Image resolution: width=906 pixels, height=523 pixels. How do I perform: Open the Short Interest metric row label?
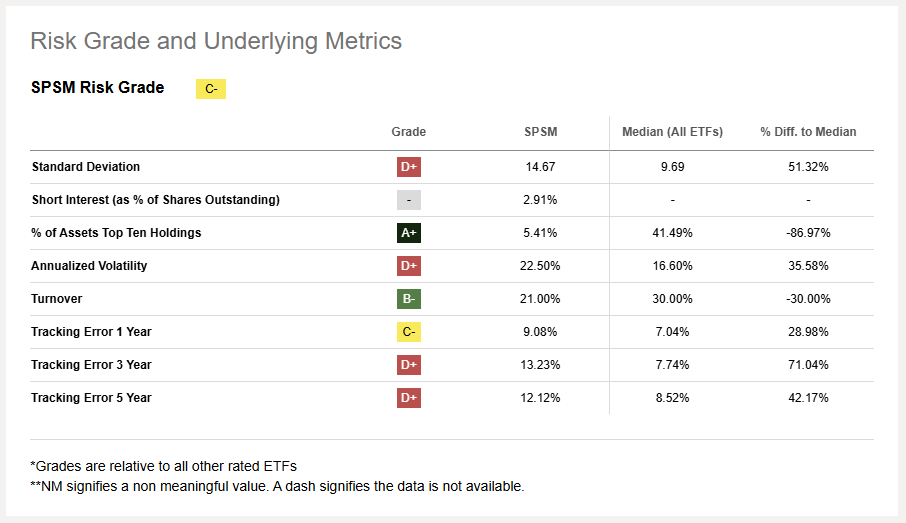pyautogui.click(x=155, y=200)
